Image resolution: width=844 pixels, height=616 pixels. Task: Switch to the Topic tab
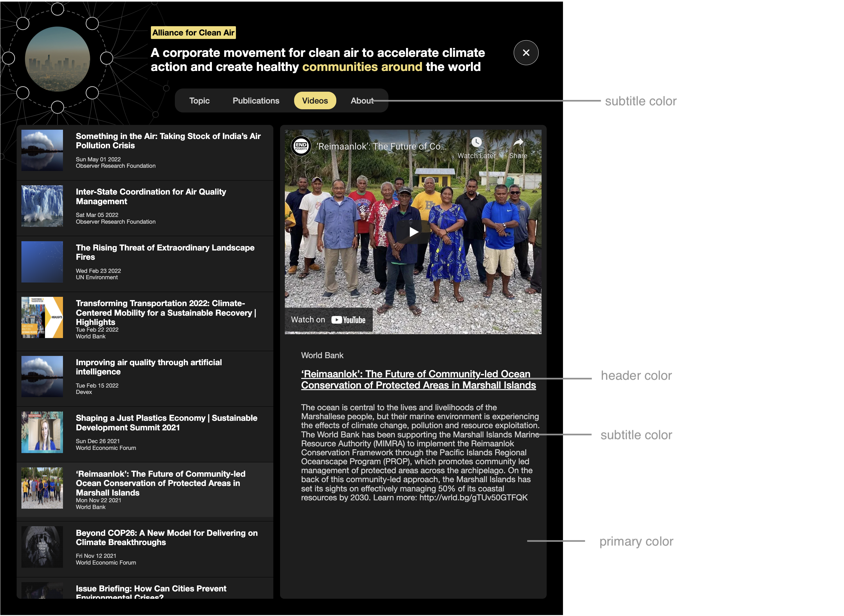pyautogui.click(x=199, y=101)
